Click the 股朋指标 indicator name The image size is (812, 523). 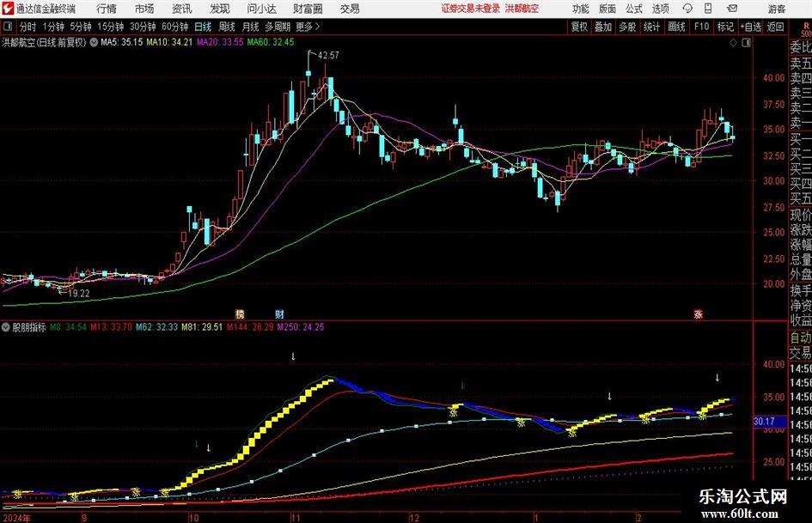click(29, 327)
